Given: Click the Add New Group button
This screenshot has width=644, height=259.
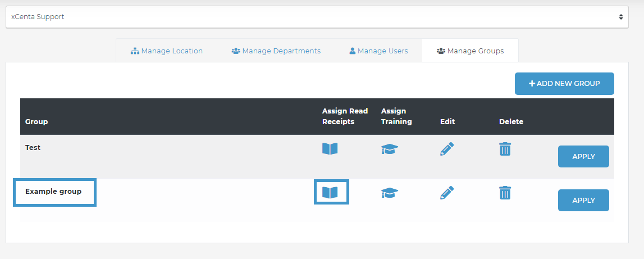Looking at the screenshot, I should coord(564,84).
